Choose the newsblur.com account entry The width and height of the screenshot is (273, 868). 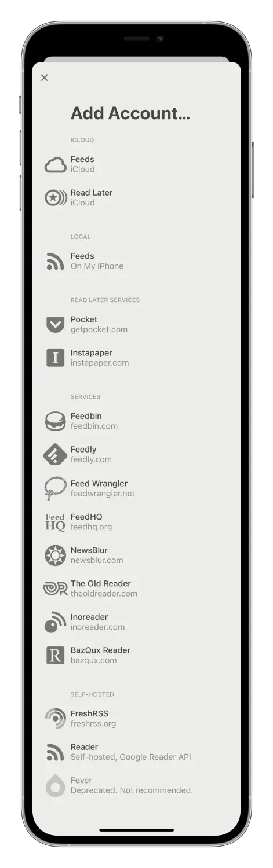[x=136, y=556]
